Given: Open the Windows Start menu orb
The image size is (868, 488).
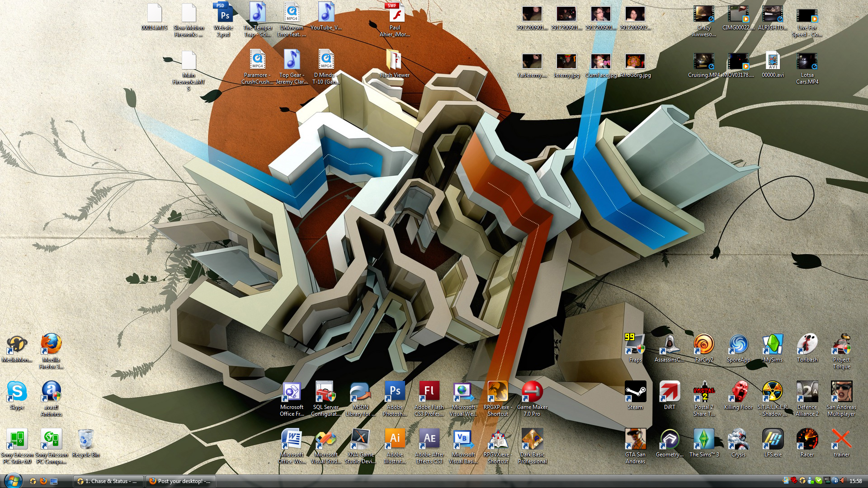Looking at the screenshot, I should (12, 481).
